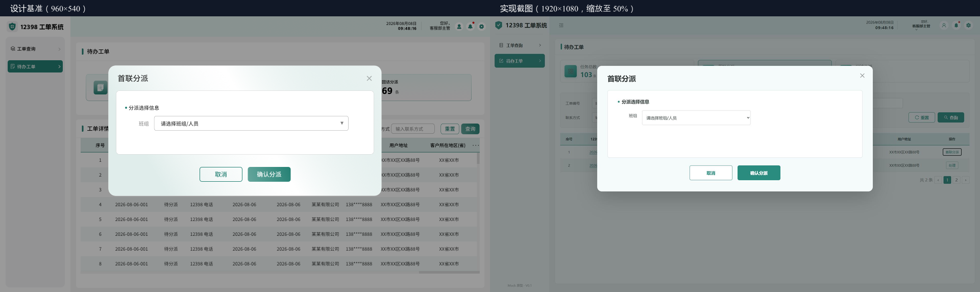Click the 输入联系方式 input in the left design

413,129
